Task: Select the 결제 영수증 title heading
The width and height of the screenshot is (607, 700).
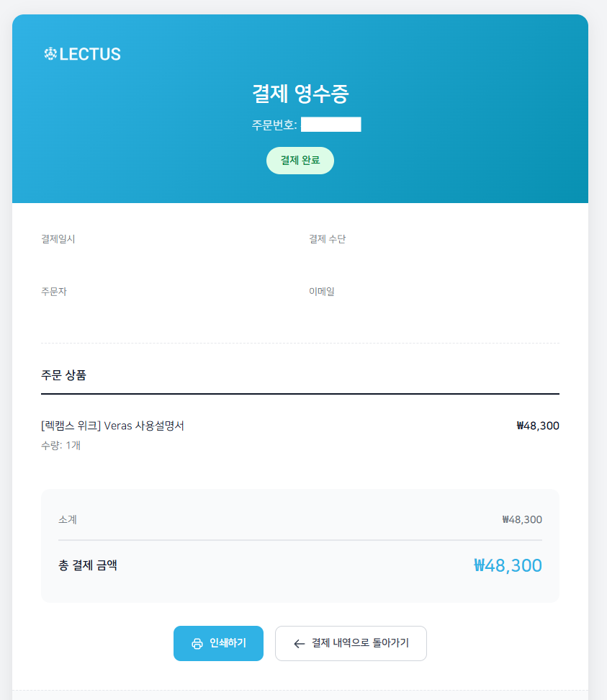Action: pyautogui.click(x=300, y=94)
